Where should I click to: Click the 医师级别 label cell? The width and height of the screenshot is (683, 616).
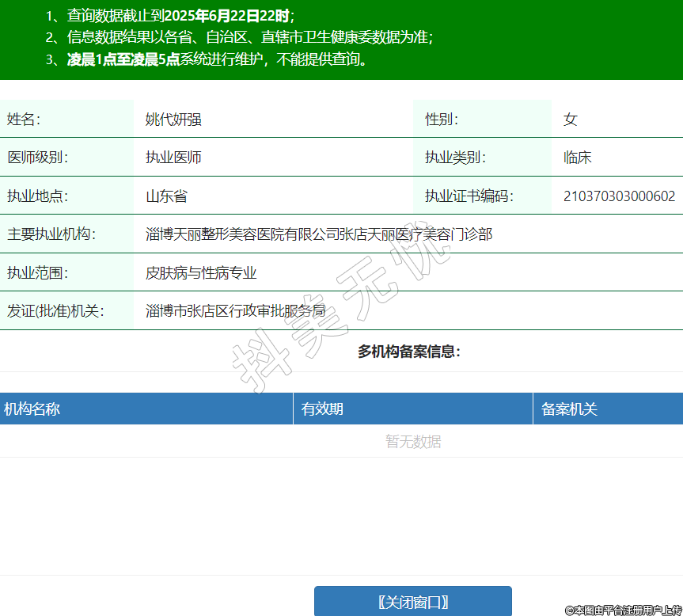click(x=37, y=158)
